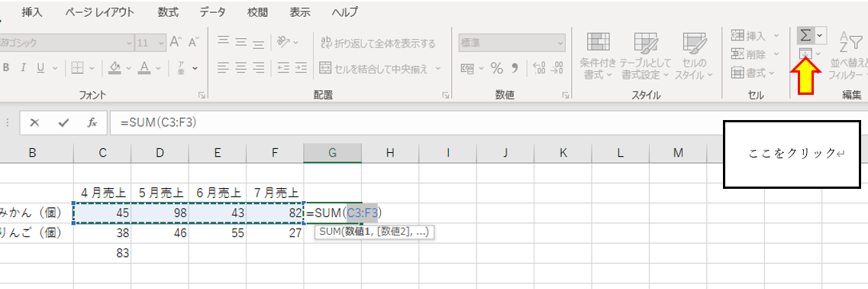The width and height of the screenshot is (868, 289).
Task: Click the Percent style icon
Action: coord(496,69)
